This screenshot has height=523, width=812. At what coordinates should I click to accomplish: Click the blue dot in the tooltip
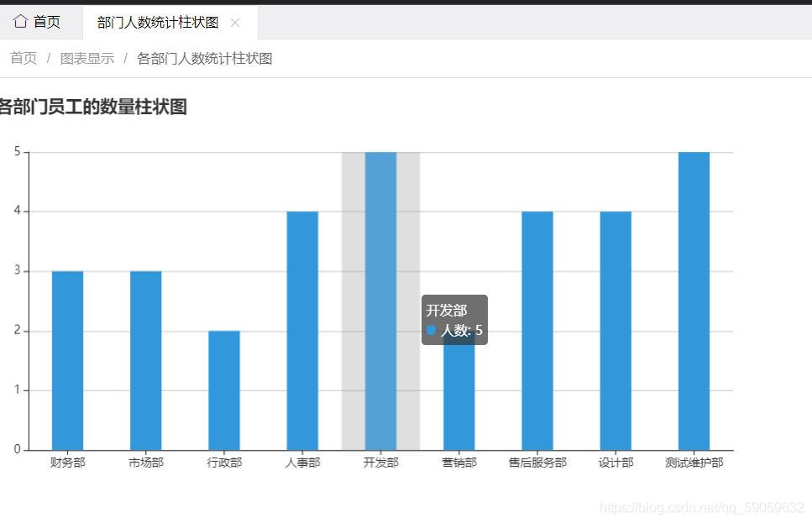pos(431,331)
